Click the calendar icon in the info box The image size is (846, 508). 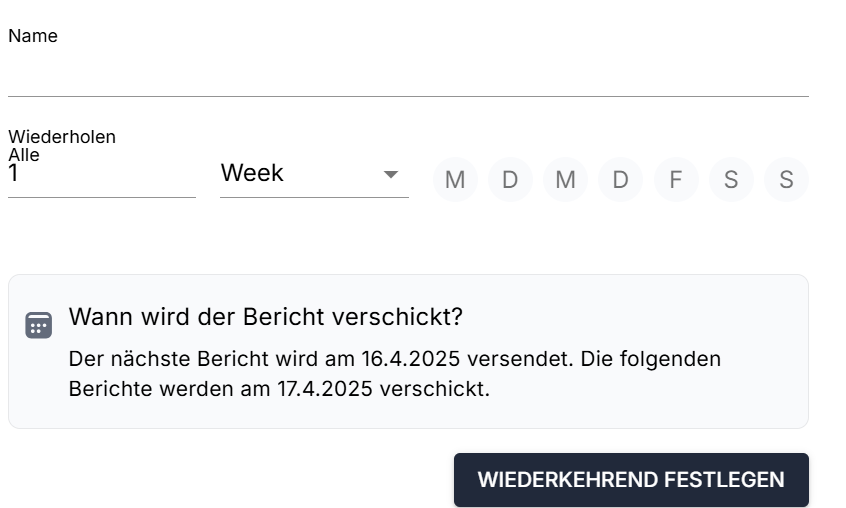point(38,325)
